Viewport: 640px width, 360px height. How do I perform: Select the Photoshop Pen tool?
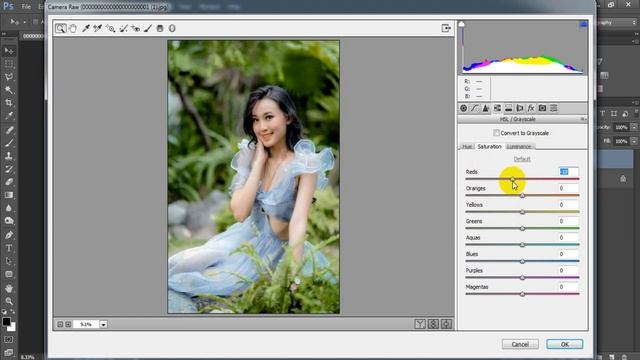(9, 235)
